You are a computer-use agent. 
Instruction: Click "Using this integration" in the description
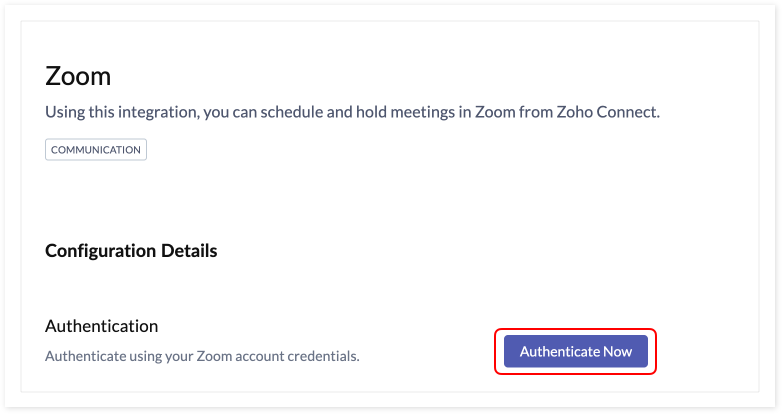(x=120, y=112)
